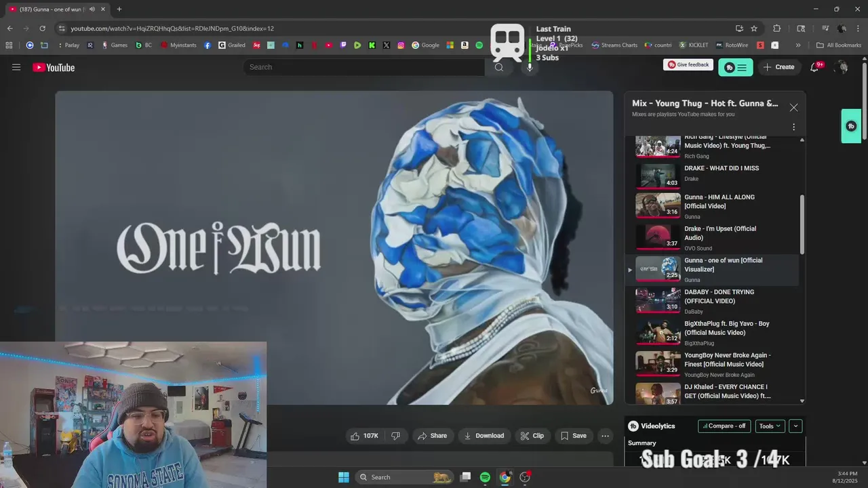Image resolution: width=868 pixels, height=488 pixels.
Task: Click the Create button
Action: [x=778, y=67]
